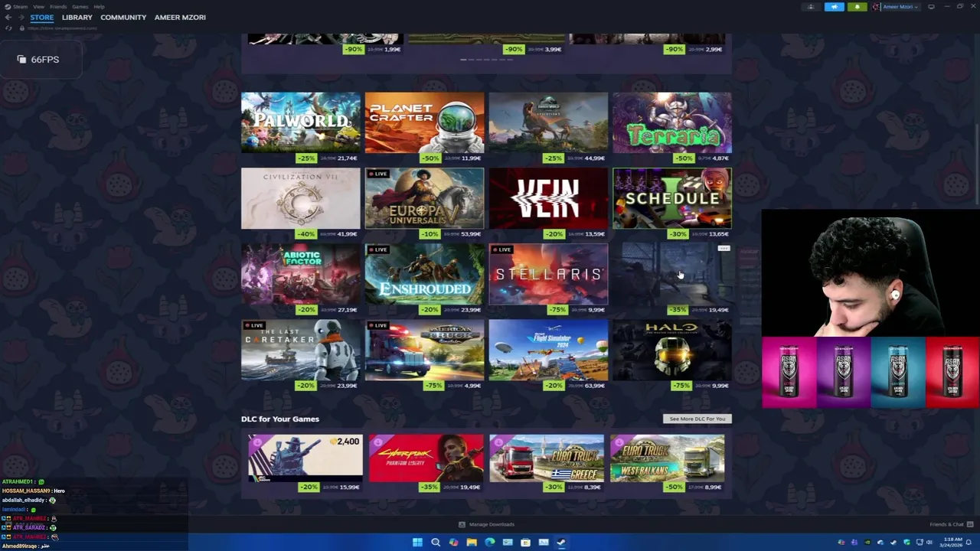Image resolution: width=980 pixels, height=551 pixels.
Task: Click the See More DLC For You button
Action: click(x=697, y=419)
